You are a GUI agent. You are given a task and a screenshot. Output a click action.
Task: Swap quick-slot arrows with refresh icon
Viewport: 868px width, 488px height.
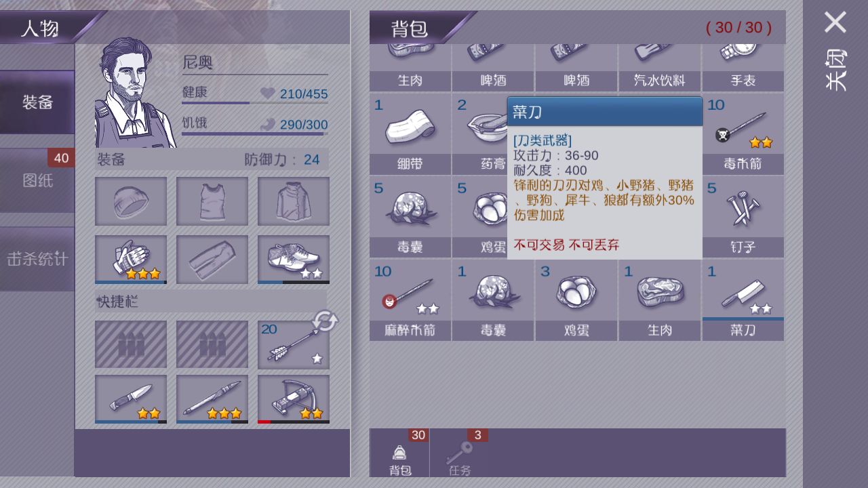pyautogui.click(x=325, y=321)
